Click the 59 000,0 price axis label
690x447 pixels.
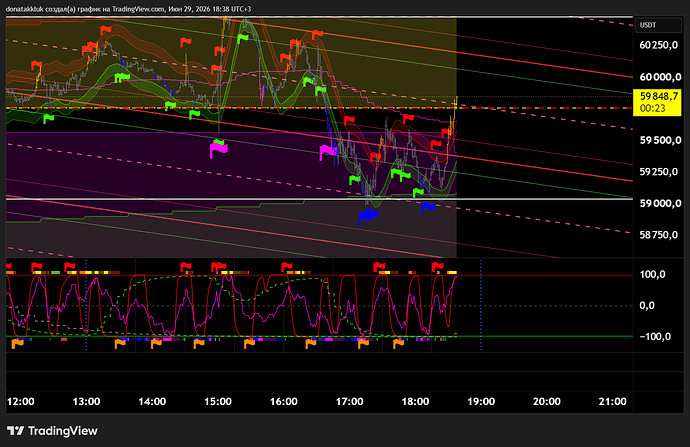[x=660, y=203]
